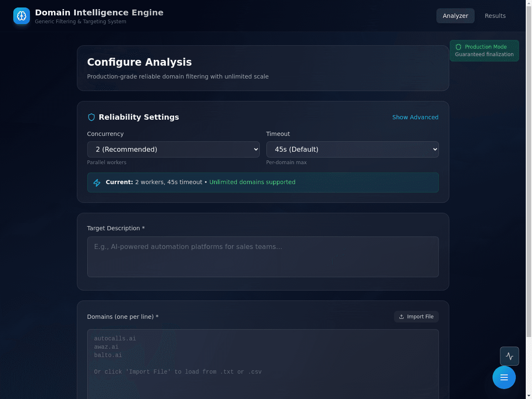
Task: Click the lightning bolt Current status icon
Action: [97, 182]
